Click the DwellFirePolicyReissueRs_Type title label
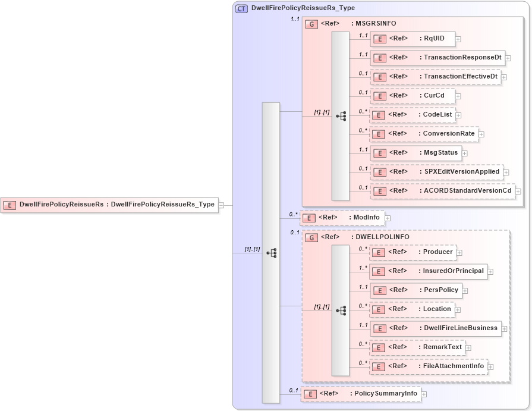 pos(297,8)
